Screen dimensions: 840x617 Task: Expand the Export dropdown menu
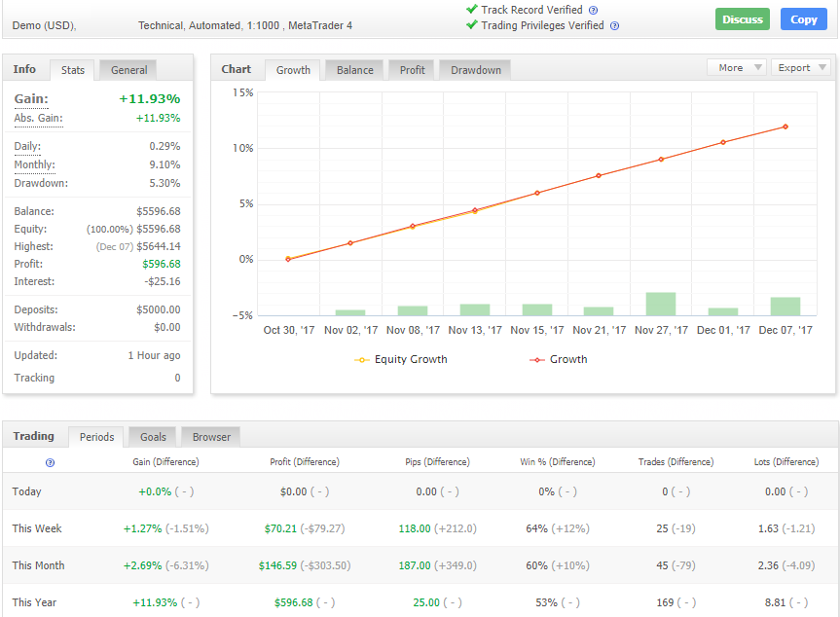(x=800, y=68)
